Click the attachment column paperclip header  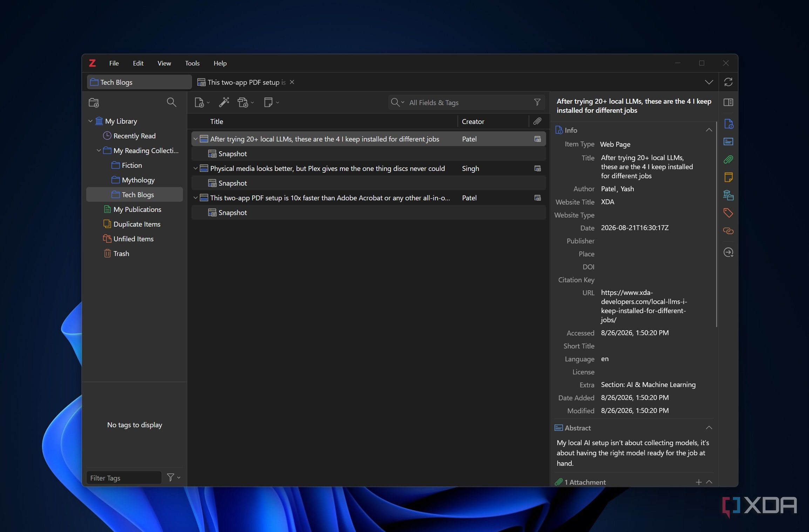[537, 121]
